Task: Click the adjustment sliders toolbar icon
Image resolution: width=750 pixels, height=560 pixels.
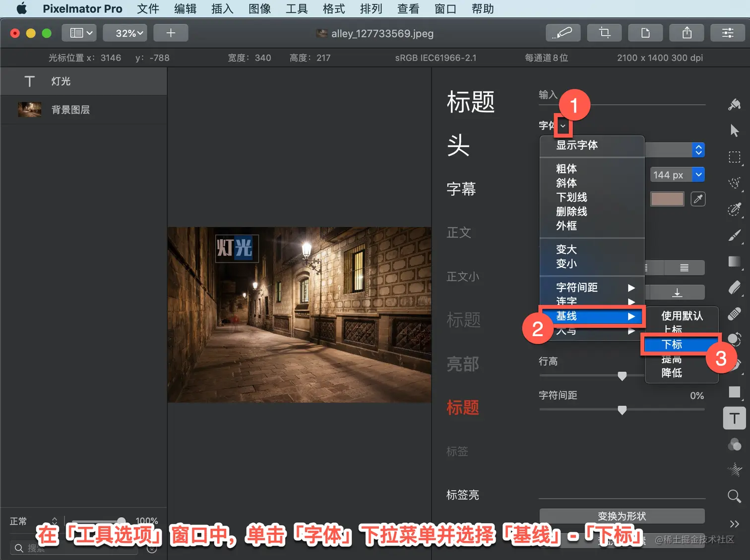Action: point(728,33)
